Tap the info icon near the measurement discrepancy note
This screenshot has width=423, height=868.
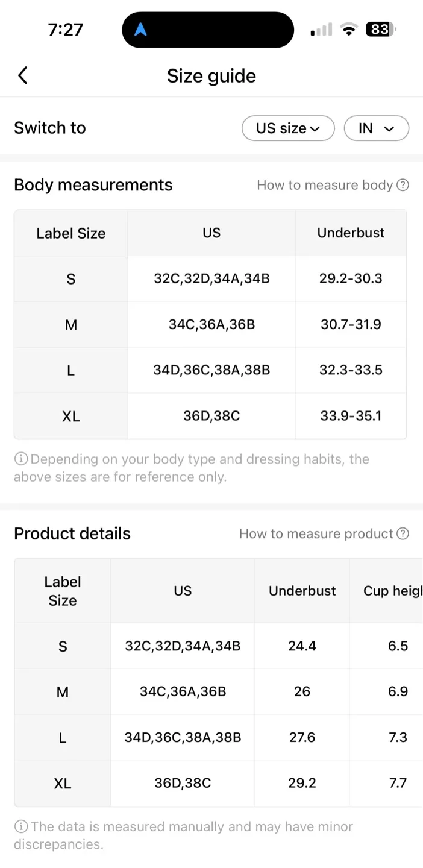(20, 826)
